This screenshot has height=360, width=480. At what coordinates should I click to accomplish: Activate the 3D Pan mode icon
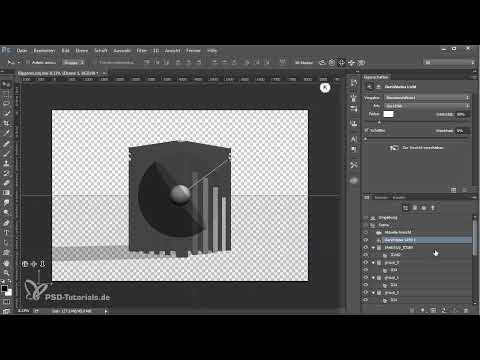point(342,62)
